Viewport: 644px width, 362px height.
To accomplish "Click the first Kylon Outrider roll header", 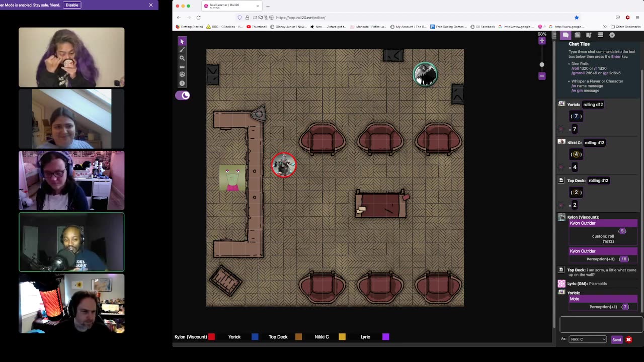I will (603, 223).
